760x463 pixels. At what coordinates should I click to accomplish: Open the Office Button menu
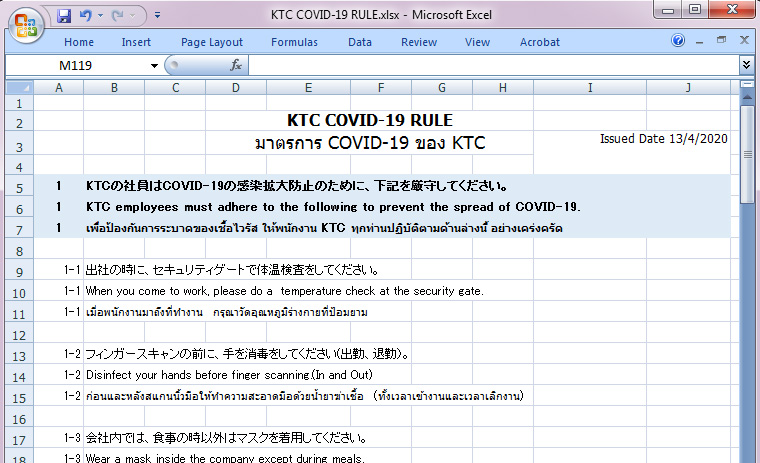coord(26,25)
